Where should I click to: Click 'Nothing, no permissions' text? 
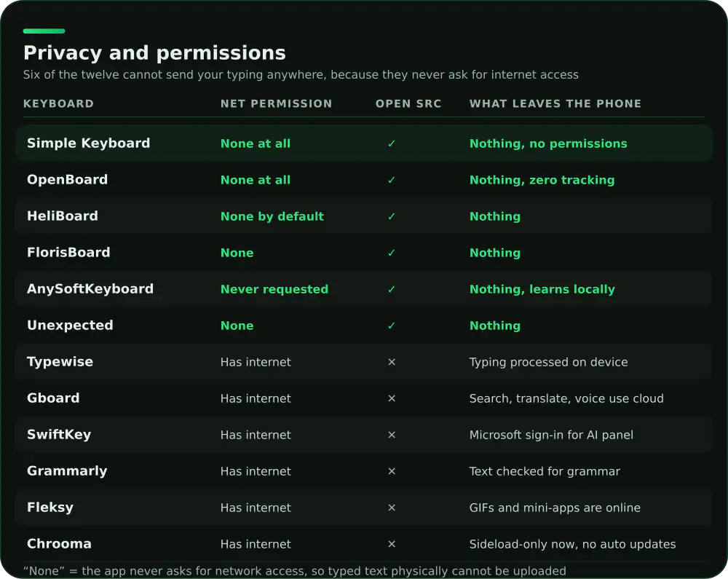(548, 143)
